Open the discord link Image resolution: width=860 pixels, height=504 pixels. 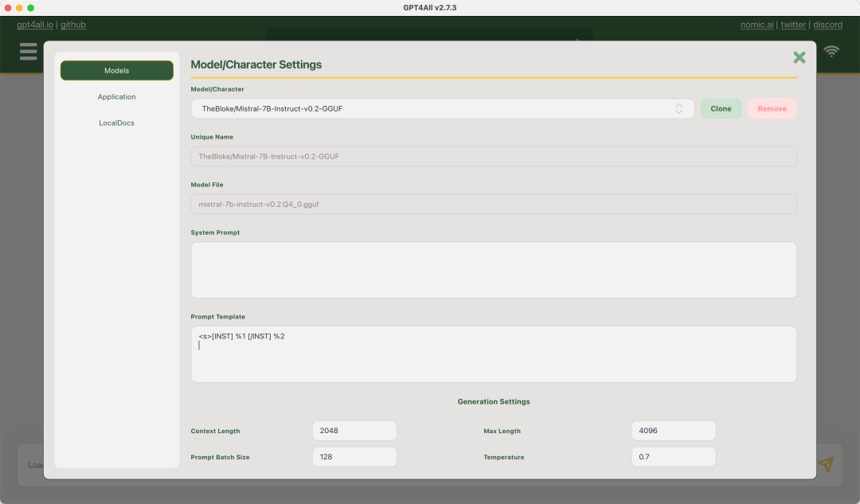coord(827,25)
